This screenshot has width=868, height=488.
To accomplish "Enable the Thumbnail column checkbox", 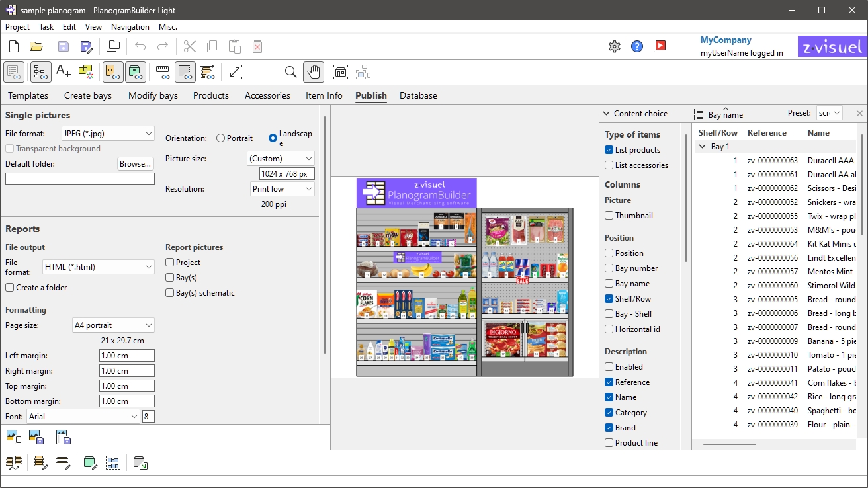I will click(x=609, y=216).
